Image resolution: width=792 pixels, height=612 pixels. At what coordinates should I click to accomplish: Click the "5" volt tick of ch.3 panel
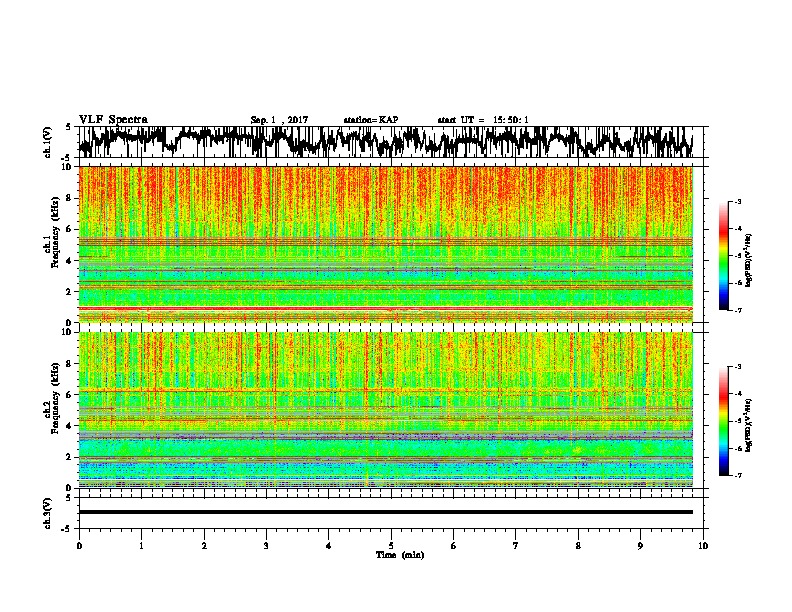pos(69,498)
